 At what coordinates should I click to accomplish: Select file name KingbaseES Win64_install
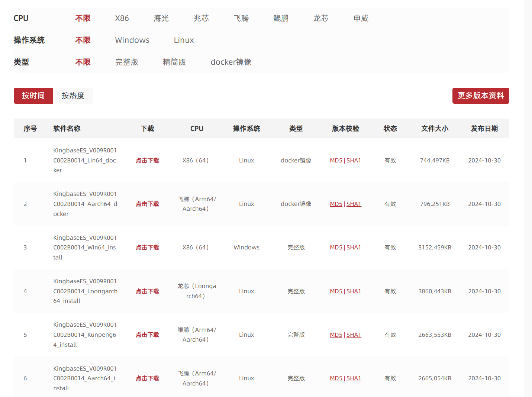pyautogui.click(x=85, y=248)
